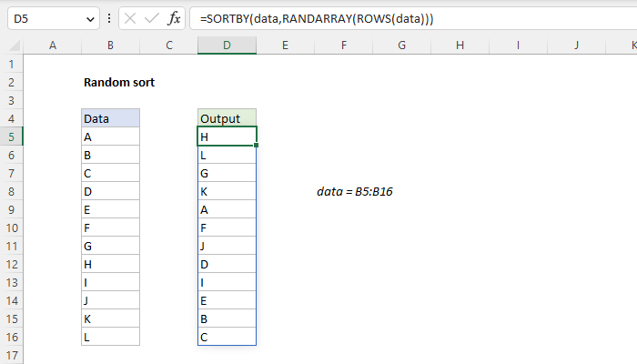Select Output cell D13 containing I
Image resolution: width=637 pixels, height=364 pixels.
pos(227,282)
